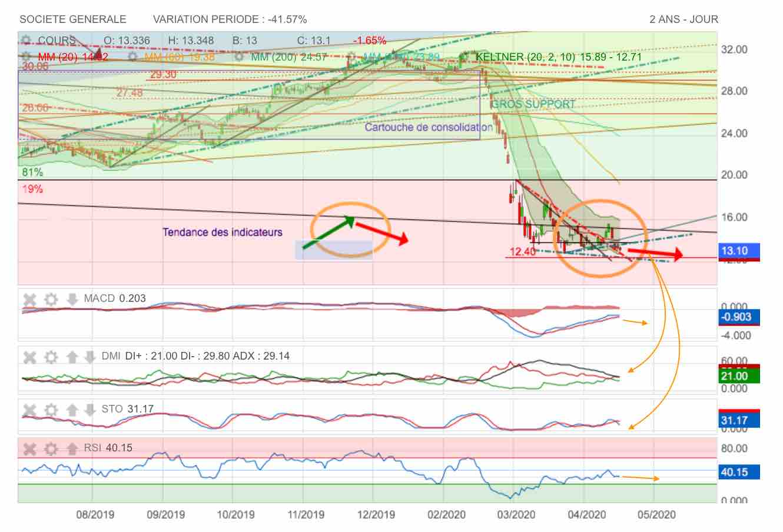This screenshot has width=783, height=532.
Task: Remove the RSI indicator panel
Action: point(29,449)
